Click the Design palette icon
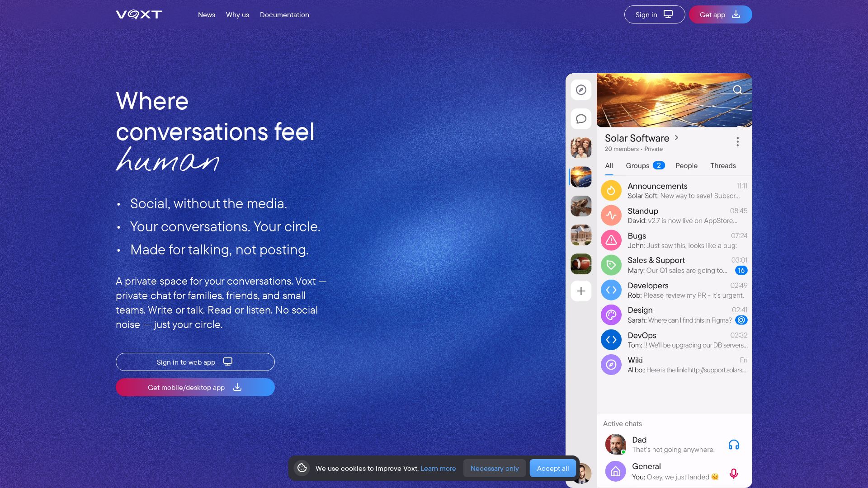Image resolution: width=868 pixels, height=488 pixels. (611, 315)
